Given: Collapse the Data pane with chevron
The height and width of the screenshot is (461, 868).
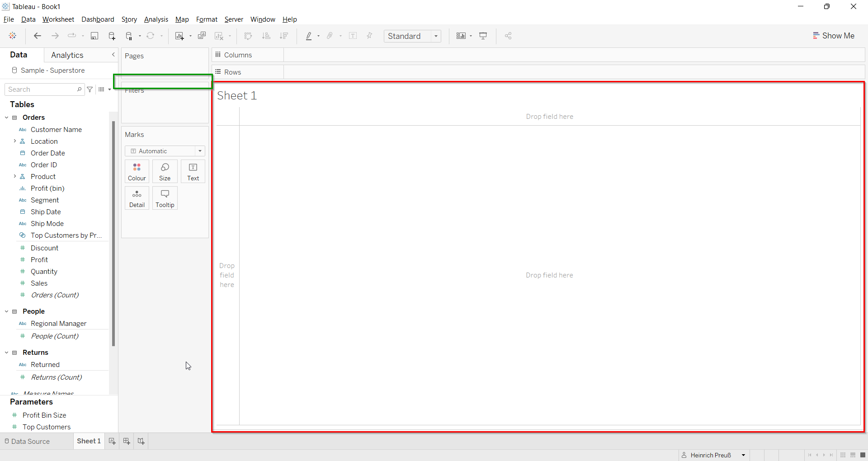Looking at the screenshot, I should tap(113, 55).
